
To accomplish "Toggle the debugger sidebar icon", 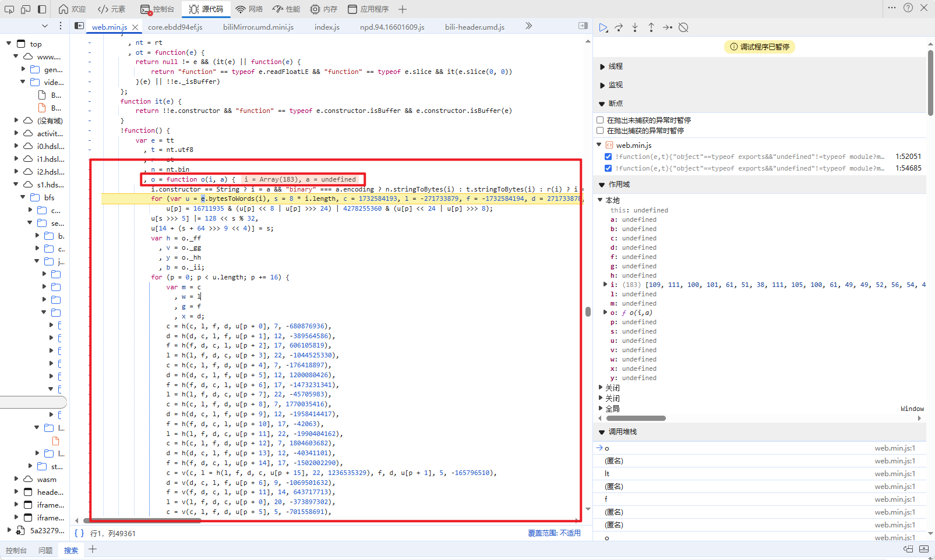I will [x=583, y=26].
